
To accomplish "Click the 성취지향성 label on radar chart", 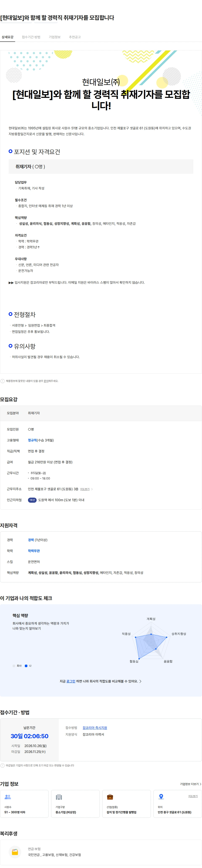I will tap(179, 634).
